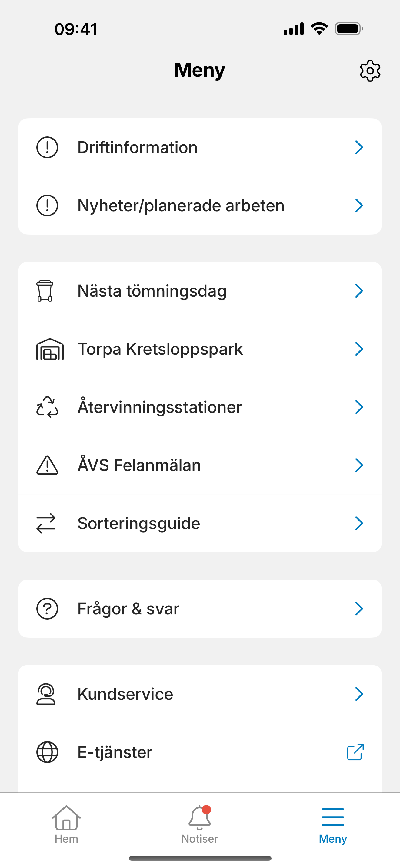This screenshot has width=400, height=868.
Task: Tap the Återvinningsstationer label
Action: [x=160, y=407]
